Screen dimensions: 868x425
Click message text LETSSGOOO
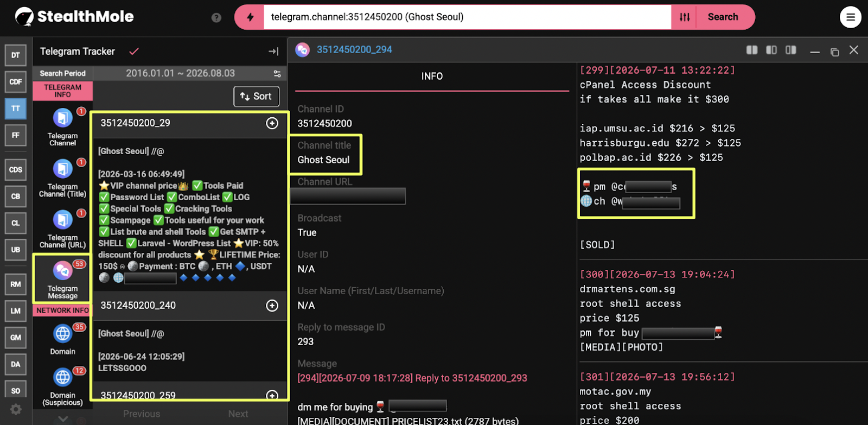click(x=123, y=368)
